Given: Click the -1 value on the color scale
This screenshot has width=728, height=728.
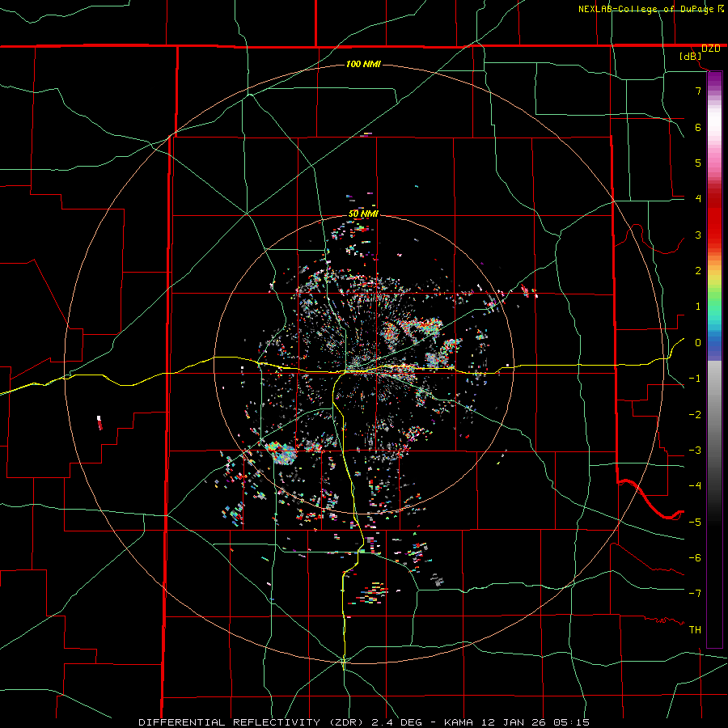Looking at the screenshot, I should tap(695, 379).
